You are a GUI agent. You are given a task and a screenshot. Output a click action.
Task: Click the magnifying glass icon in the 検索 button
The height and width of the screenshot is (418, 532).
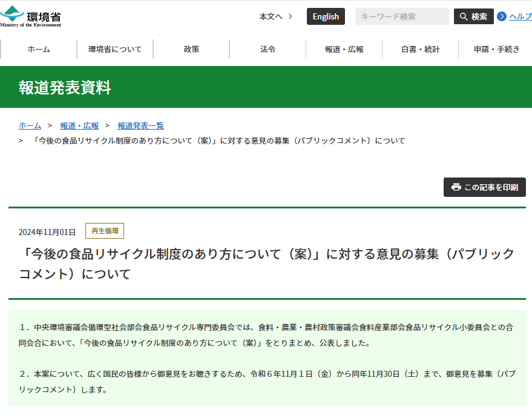[464, 16]
